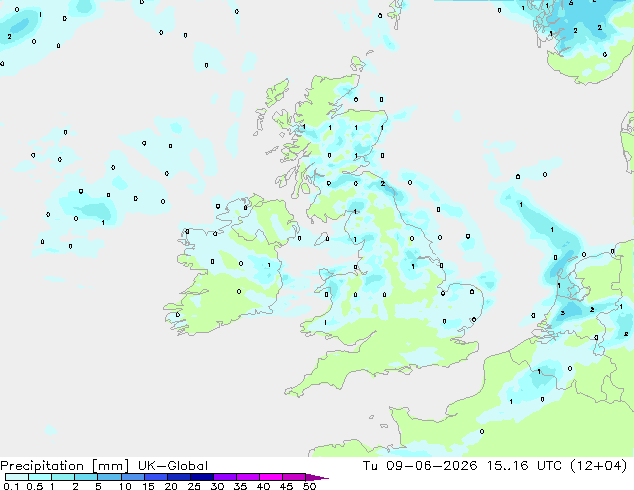Screen dimensions: 634x490
Task: Click the "10" legend scale label
Action: tap(125, 486)
